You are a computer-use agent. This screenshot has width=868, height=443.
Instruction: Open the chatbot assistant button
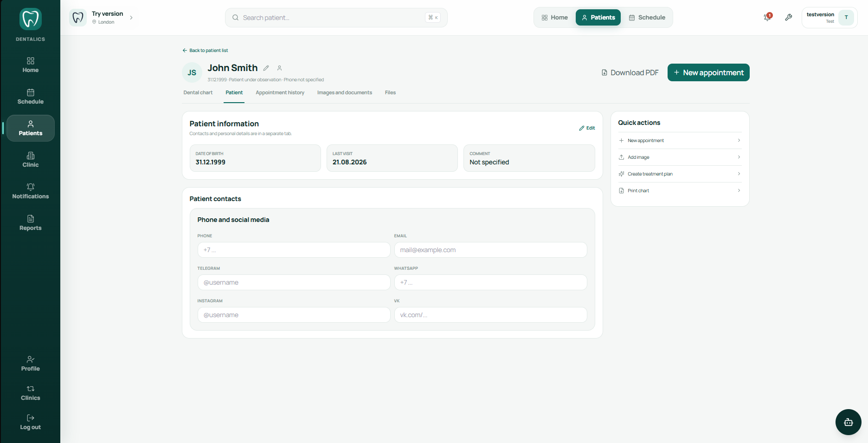pyautogui.click(x=848, y=422)
